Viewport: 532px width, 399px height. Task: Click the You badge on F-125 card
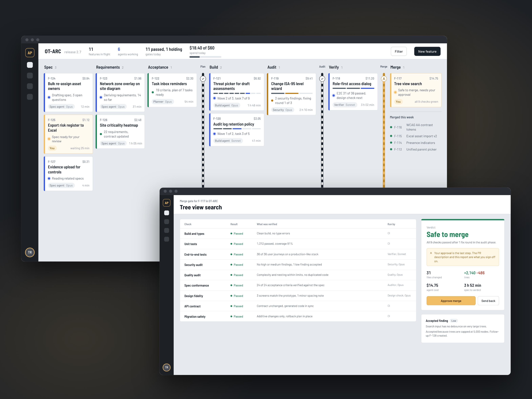point(52,148)
